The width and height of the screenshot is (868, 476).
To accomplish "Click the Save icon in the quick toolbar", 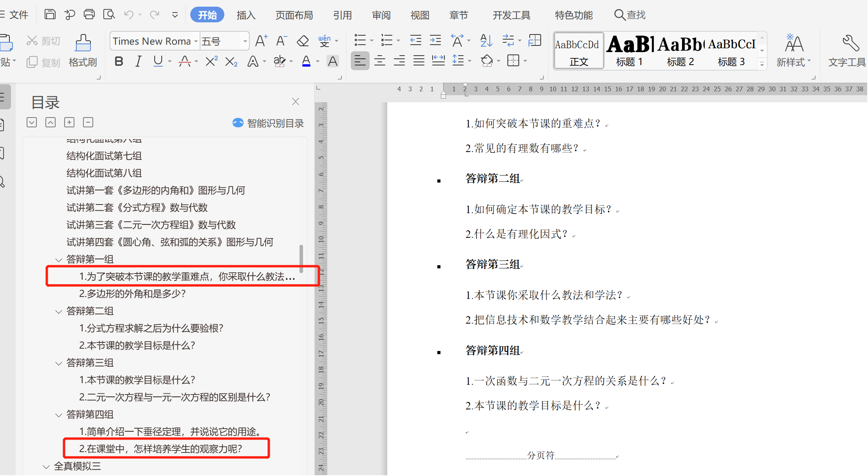I will click(50, 14).
